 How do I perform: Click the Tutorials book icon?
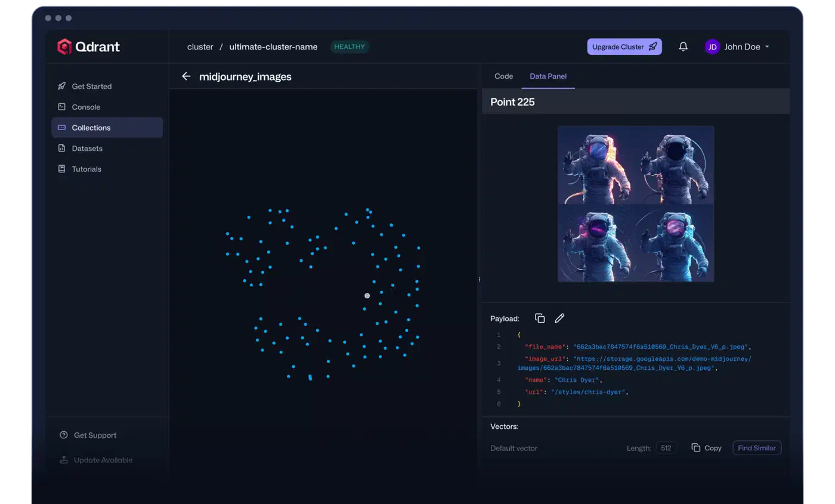point(61,169)
